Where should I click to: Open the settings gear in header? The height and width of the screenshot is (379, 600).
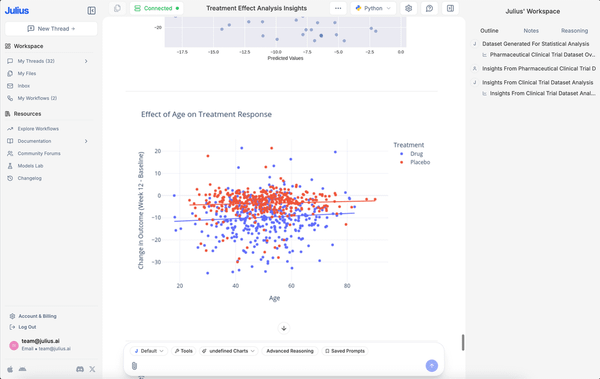click(x=409, y=8)
